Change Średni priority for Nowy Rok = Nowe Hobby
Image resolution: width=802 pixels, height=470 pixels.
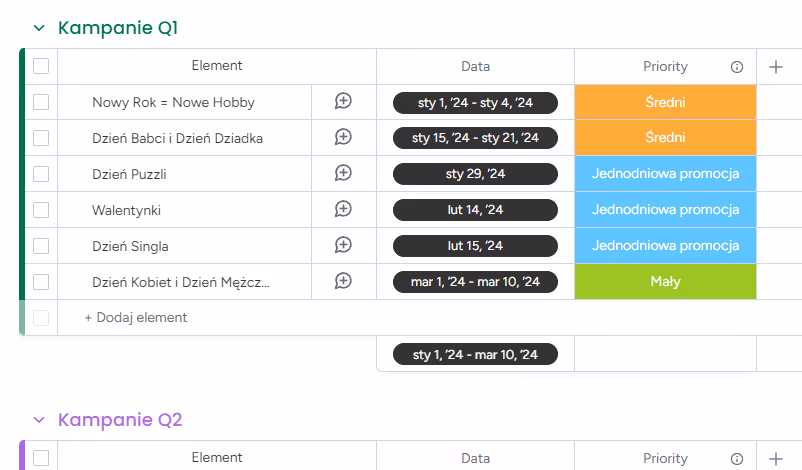coord(665,102)
